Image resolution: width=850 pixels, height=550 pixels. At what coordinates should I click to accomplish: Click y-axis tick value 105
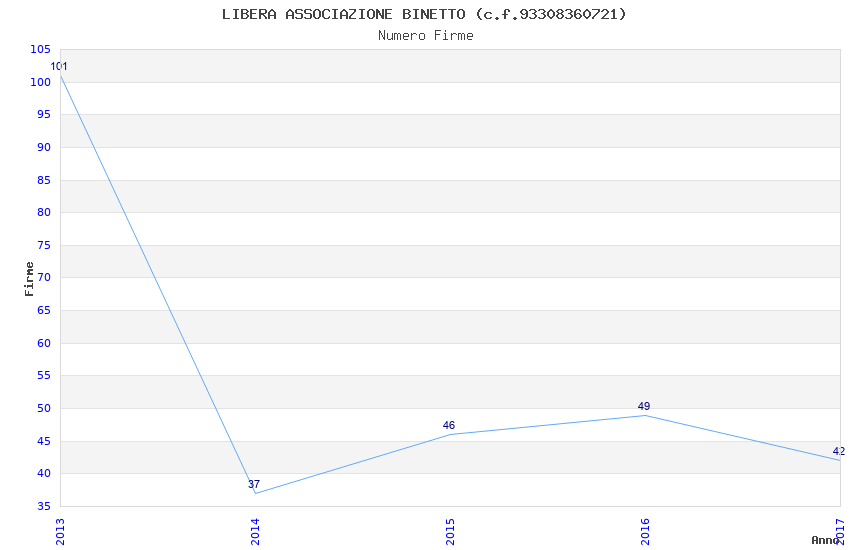[x=41, y=49]
